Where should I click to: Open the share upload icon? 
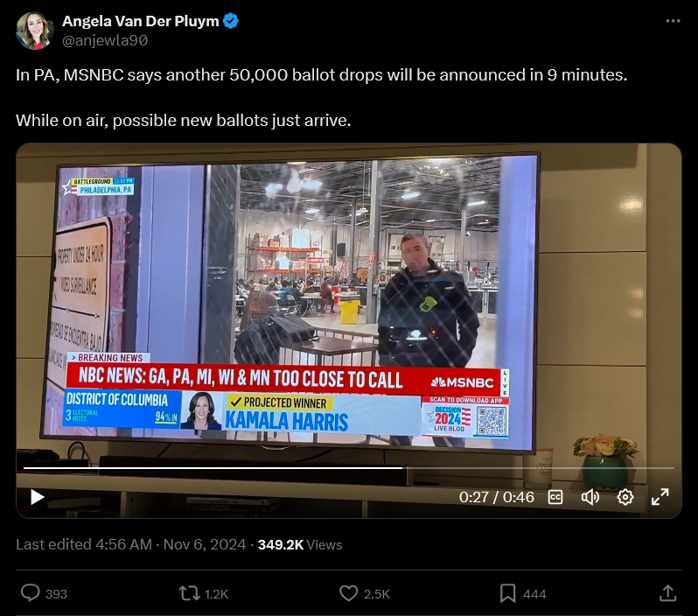pos(667,593)
